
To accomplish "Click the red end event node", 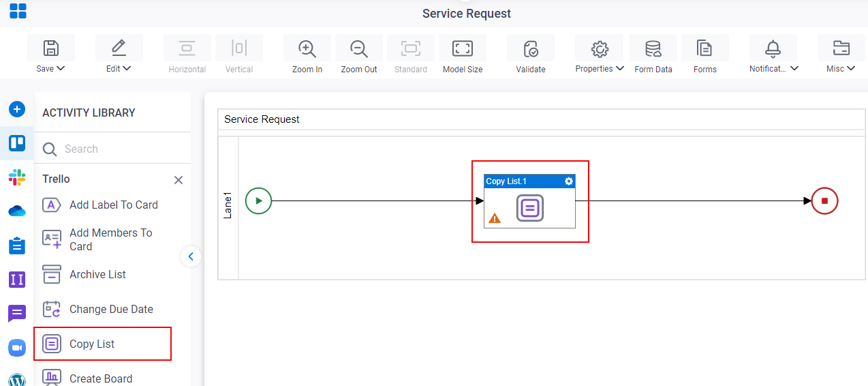I will 824,201.
